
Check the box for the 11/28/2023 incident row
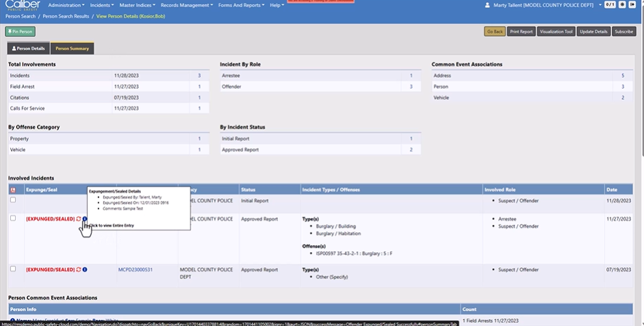pos(13,200)
